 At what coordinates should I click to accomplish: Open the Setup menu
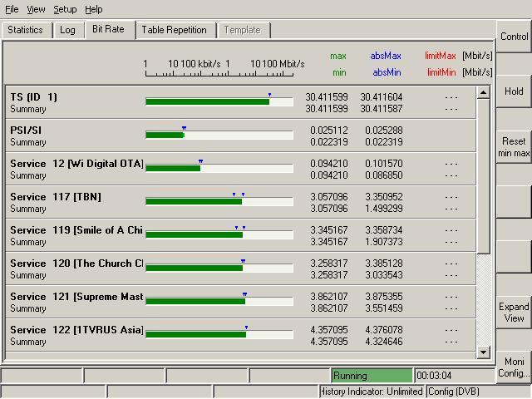click(x=65, y=9)
